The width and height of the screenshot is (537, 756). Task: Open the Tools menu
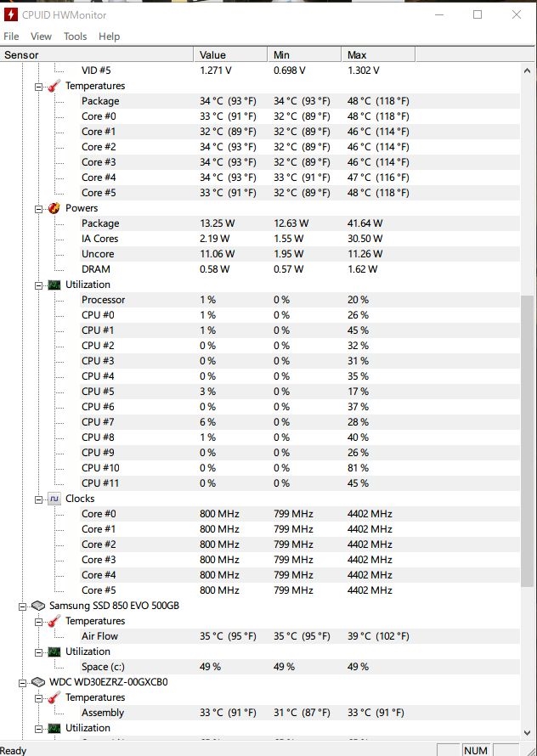[76, 37]
